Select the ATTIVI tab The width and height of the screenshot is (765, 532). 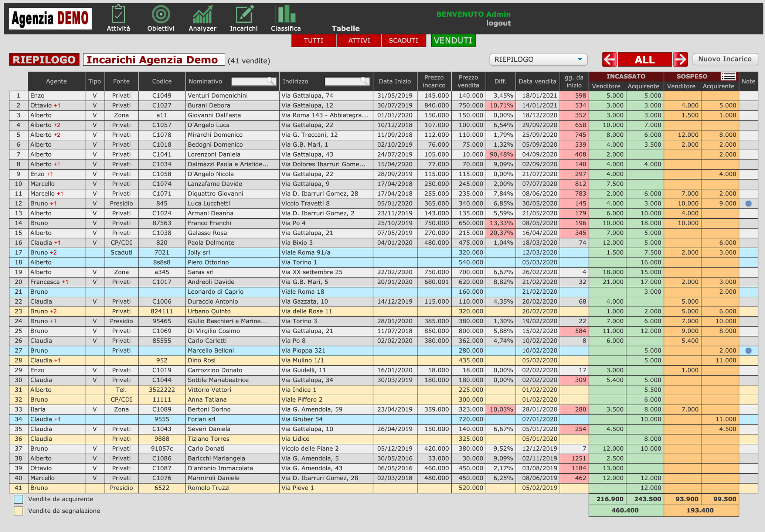click(359, 41)
